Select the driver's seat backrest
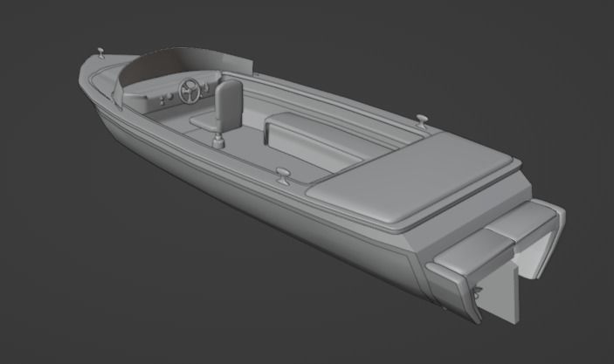This screenshot has width=614, height=364. tap(228, 104)
